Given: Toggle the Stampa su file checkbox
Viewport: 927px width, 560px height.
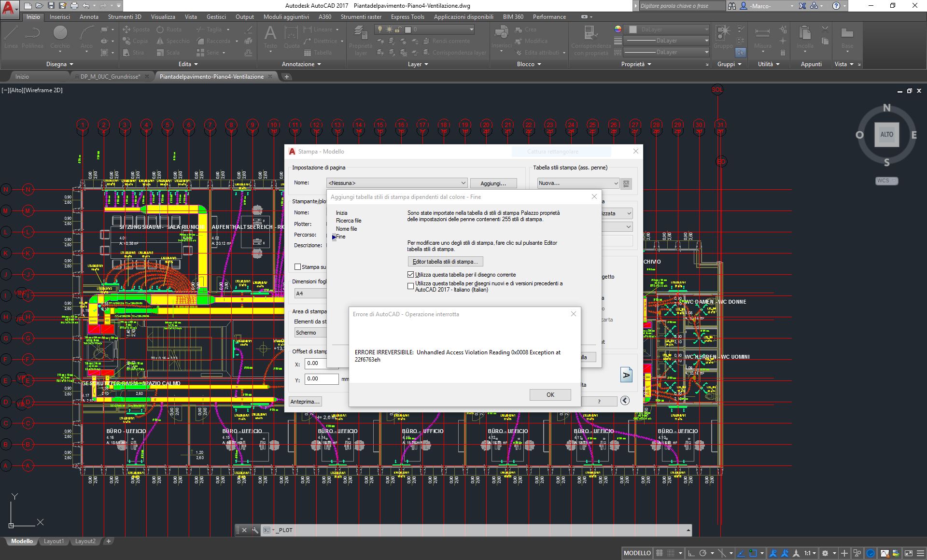Looking at the screenshot, I should 298,267.
